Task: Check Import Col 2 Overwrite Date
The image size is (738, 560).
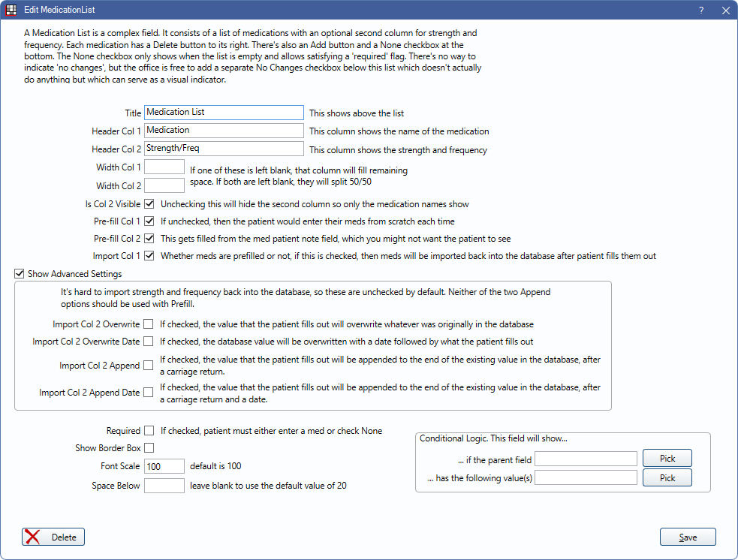Action: 149,342
